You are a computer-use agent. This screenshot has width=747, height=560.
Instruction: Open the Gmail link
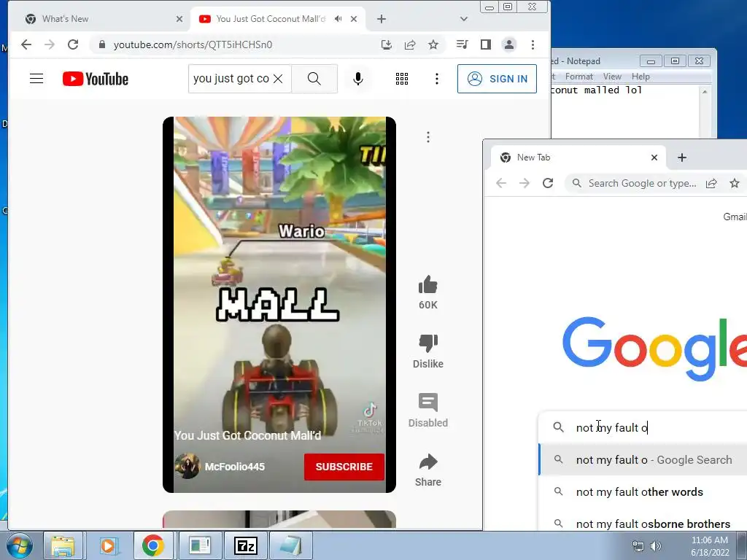pos(735,217)
